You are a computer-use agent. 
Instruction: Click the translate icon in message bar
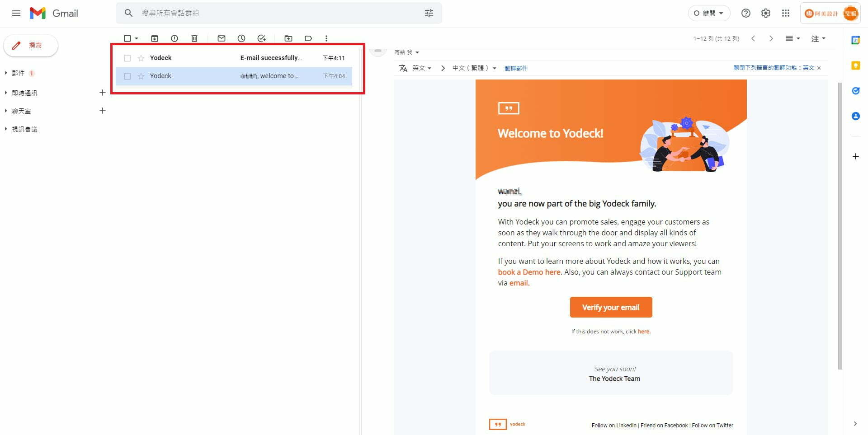[x=403, y=68]
